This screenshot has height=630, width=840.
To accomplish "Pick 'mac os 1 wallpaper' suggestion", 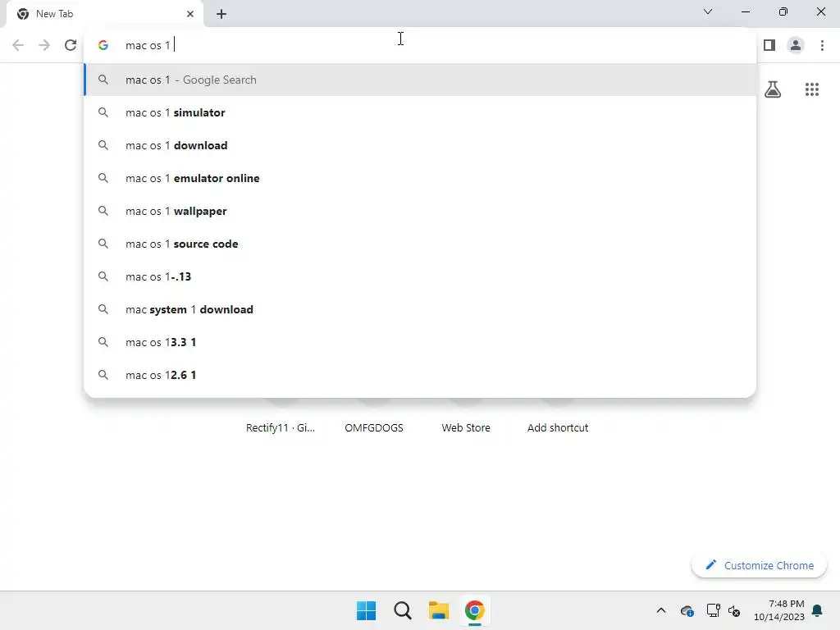I will [x=420, y=211].
